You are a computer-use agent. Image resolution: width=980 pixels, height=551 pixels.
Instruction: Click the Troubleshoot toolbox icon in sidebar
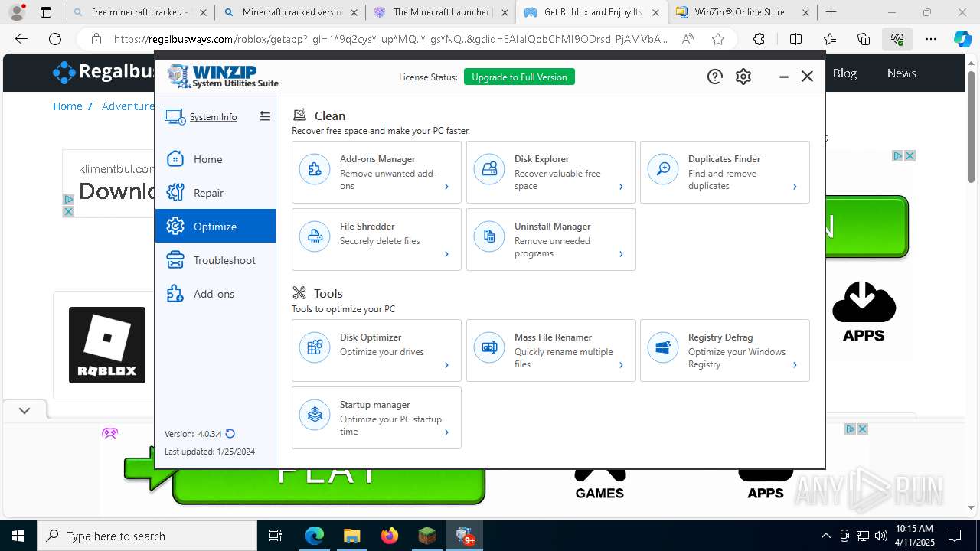click(x=175, y=259)
